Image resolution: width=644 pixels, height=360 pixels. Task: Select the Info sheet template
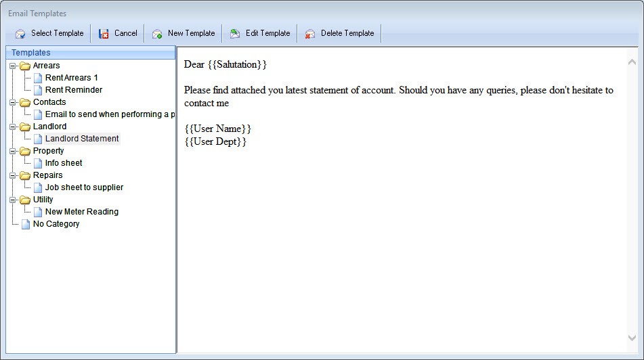coord(64,163)
